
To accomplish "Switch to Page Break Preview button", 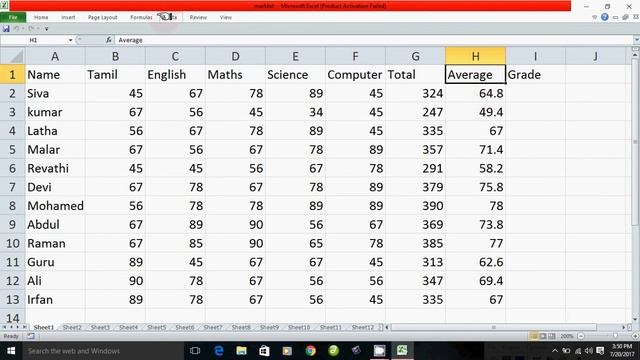I will point(552,336).
